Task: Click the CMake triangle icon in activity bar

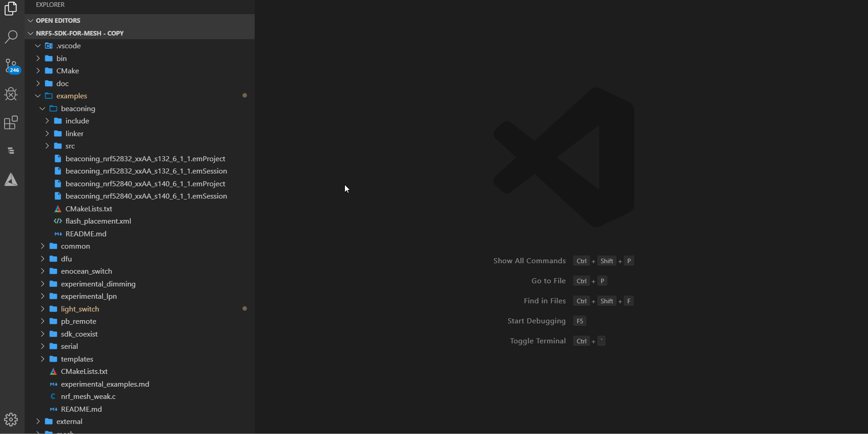Action: pyautogui.click(x=11, y=180)
